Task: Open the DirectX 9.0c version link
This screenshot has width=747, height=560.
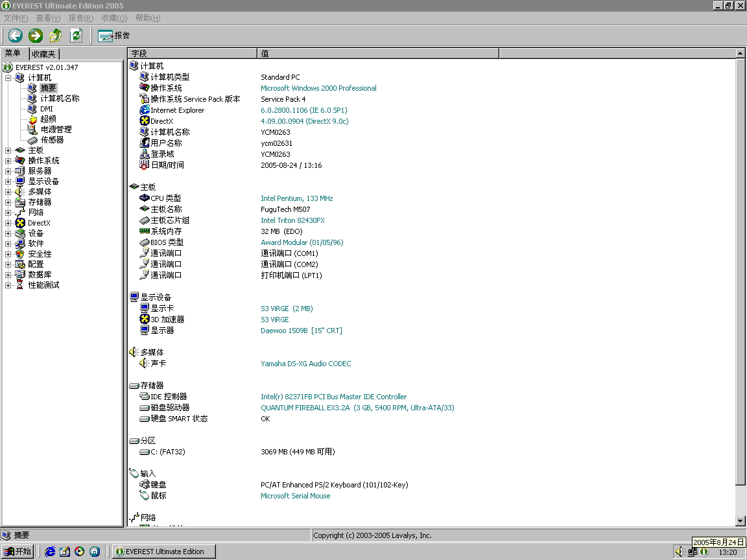Action: point(304,121)
